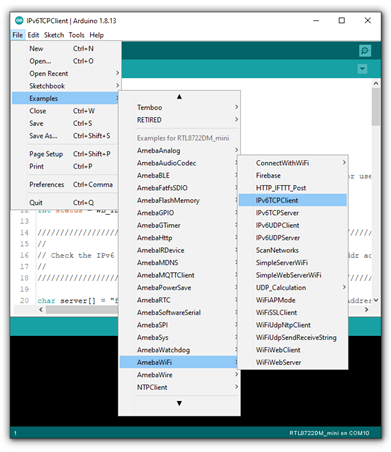
Task: Open the Firebase WiFi example
Action: coord(293,175)
